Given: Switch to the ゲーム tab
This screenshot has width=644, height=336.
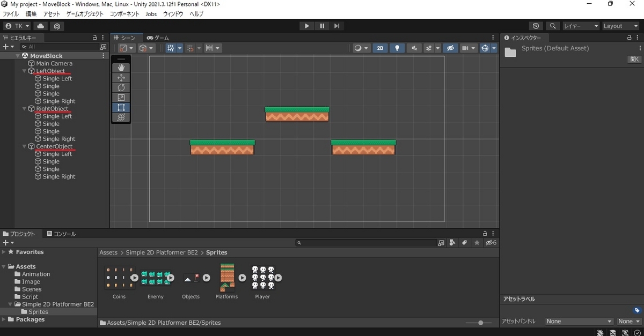Looking at the screenshot, I should click(158, 38).
